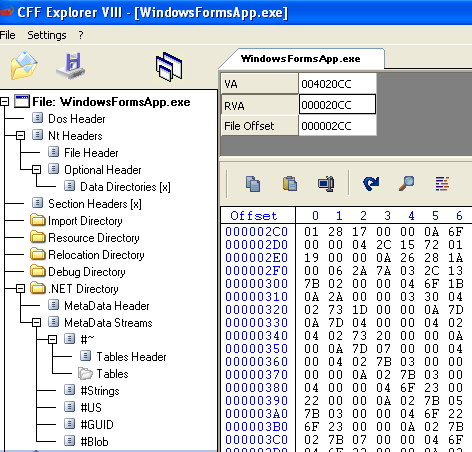The width and height of the screenshot is (472, 452).
Task: Click hex row offset 00000350
Action: coord(256,349)
